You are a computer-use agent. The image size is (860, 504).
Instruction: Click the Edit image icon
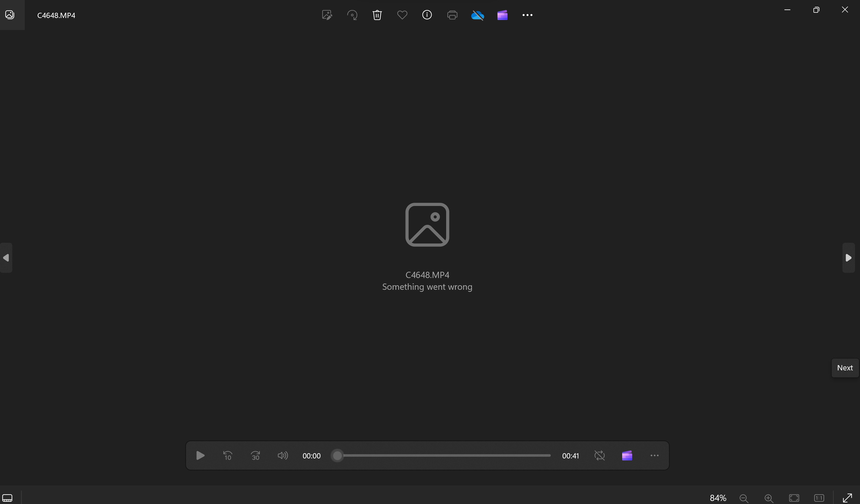tap(327, 15)
